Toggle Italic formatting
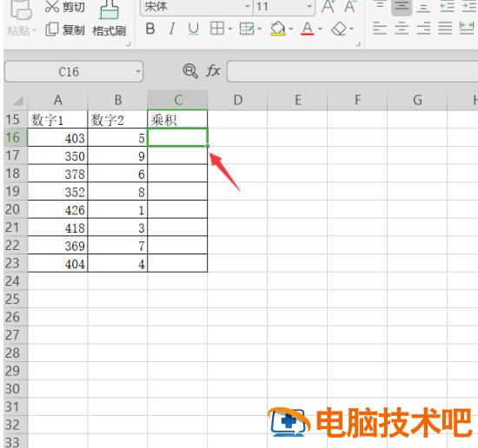This screenshot has height=448, width=478. tap(172, 29)
